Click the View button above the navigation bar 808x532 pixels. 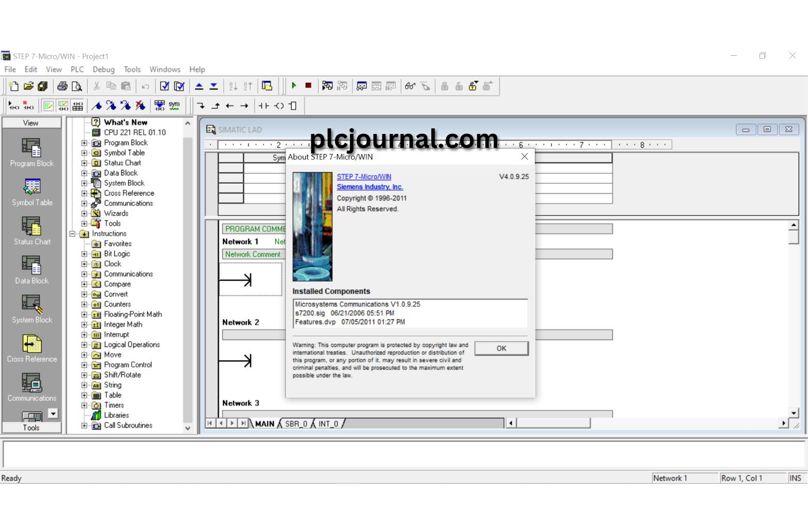31,123
